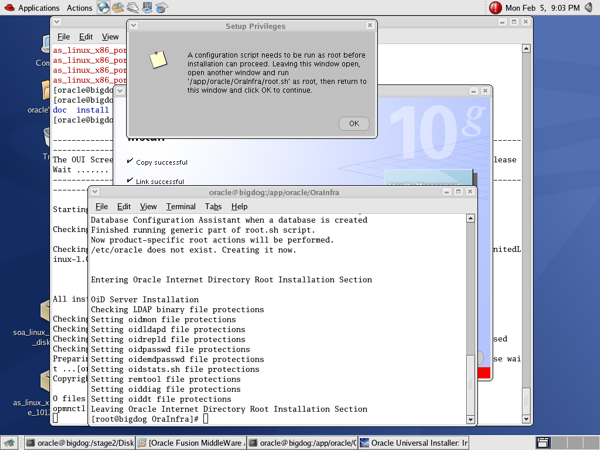Focus the root@bigdog OraInfra prompt line
600x450 pixels.
(x=150, y=419)
